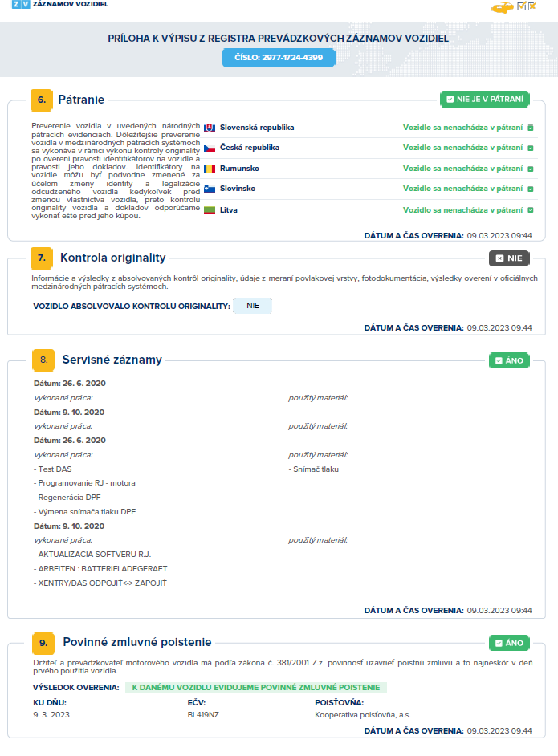Click 'Vozidlo sa nenachádza v pátraní' for Rumunsko
Viewport: 558px width, 756px height.
pyautogui.click(x=462, y=169)
